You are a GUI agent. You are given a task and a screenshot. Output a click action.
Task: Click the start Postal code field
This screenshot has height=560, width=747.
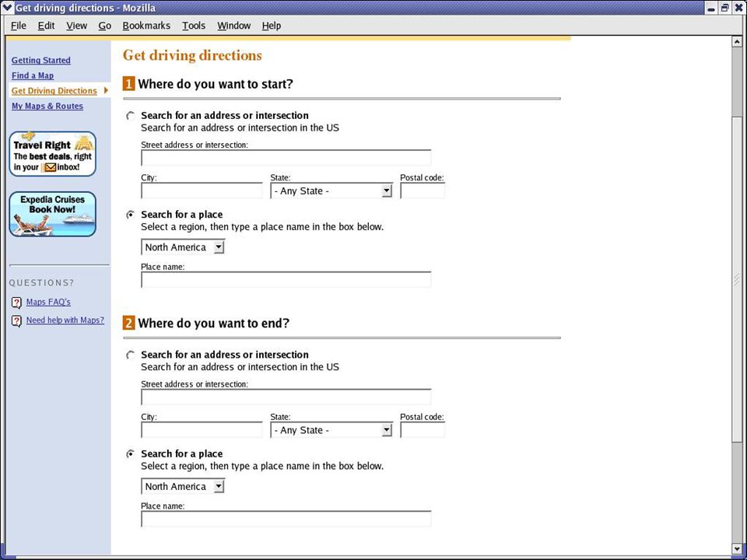[422, 191]
